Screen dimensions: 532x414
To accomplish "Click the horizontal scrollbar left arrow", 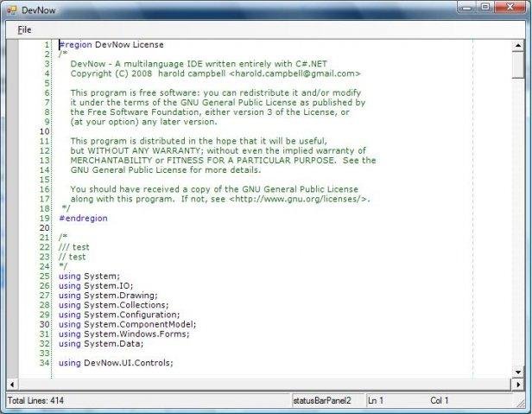I will click(11, 384).
